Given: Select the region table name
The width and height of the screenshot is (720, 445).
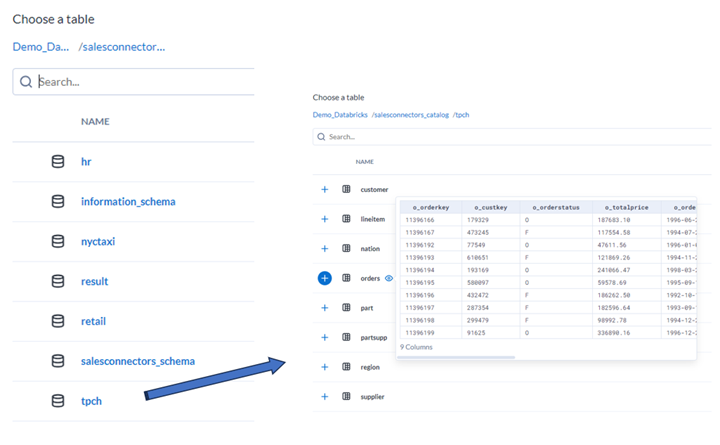Looking at the screenshot, I should click(370, 367).
